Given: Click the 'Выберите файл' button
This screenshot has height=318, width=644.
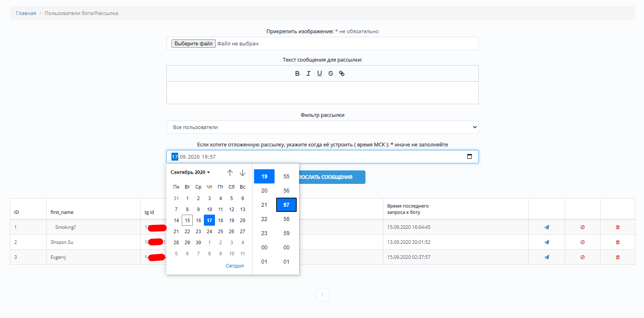Looking at the screenshot, I should coord(193,44).
